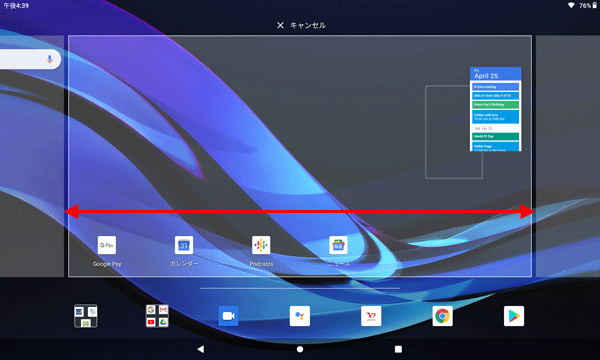Tap the microphone voice search icon
This screenshot has width=600, height=360.
[x=49, y=59]
